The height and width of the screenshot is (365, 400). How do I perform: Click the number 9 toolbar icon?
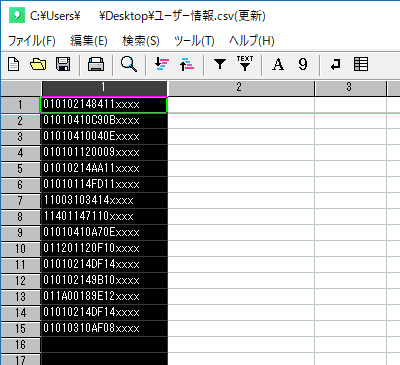pyautogui.click(x=303, y=64)
